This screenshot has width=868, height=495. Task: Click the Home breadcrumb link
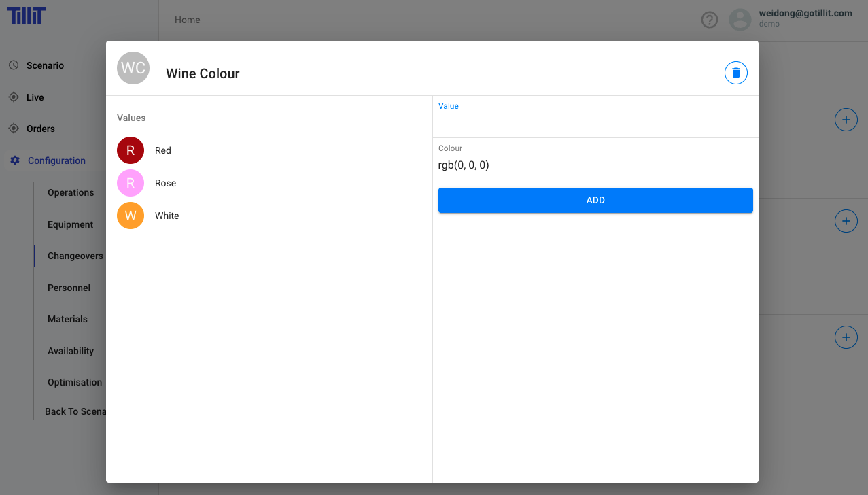coord(187,20)
